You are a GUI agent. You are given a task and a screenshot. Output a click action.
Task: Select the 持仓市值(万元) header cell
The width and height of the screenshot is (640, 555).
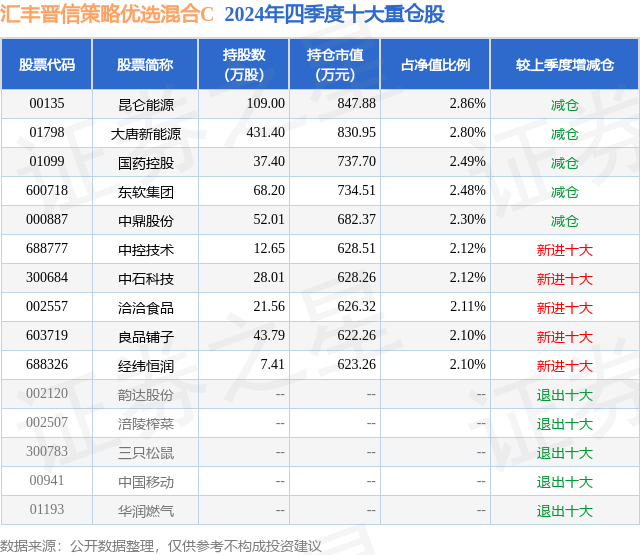pyautogui.click(x=335, y=64)
